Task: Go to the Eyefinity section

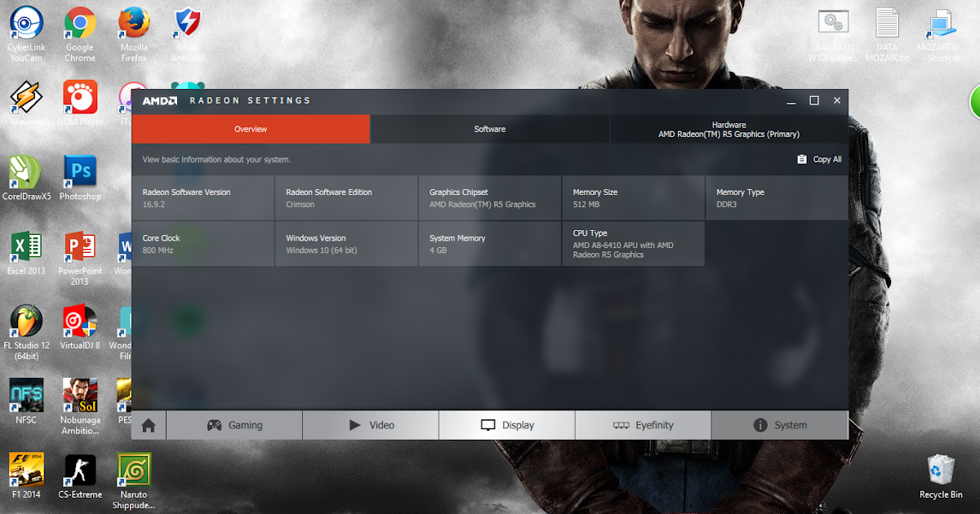Action: [x=644, y=425]
